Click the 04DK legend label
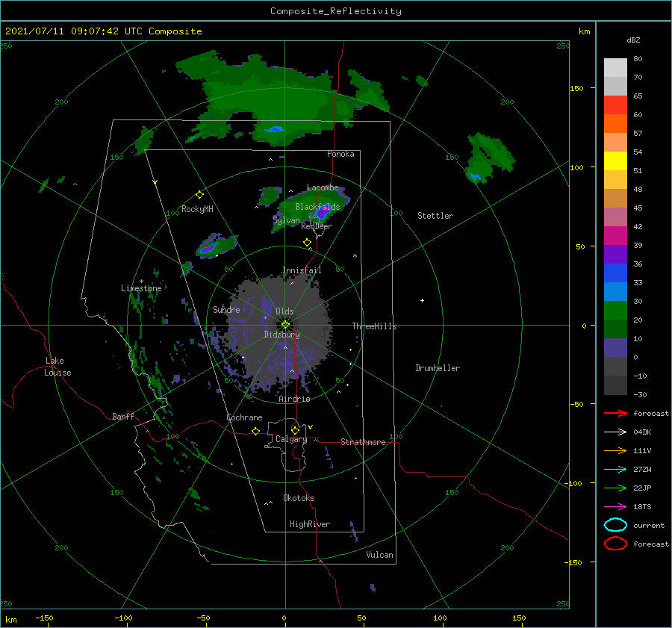The height and width of the screenshot is (628, 672). [642, 432]
